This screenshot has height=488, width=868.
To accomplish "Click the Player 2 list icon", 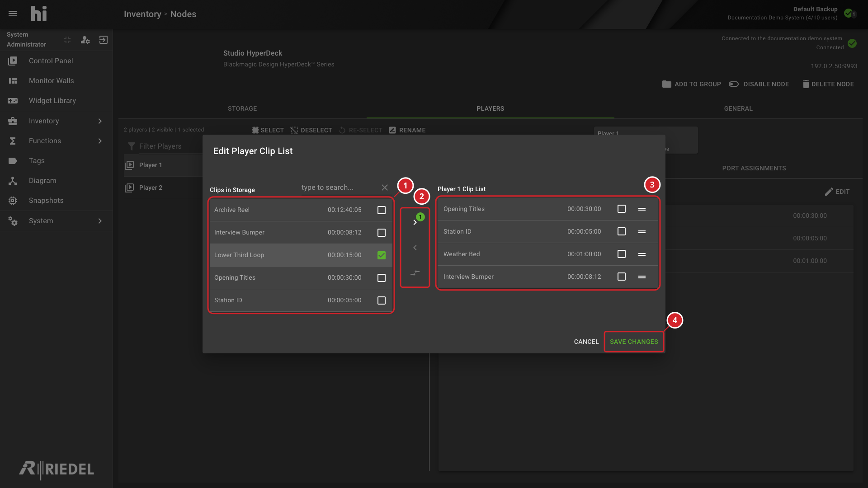I will pos(129,188).
